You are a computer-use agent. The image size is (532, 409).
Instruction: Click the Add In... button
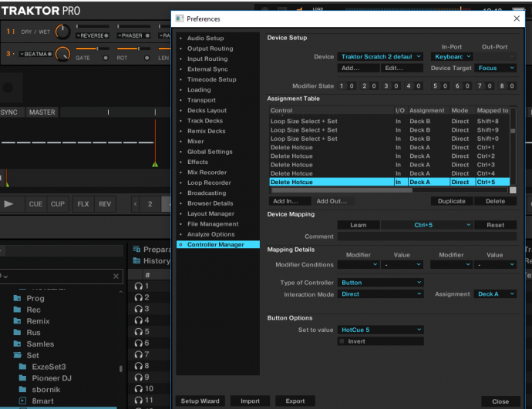(x=290, y=201)
